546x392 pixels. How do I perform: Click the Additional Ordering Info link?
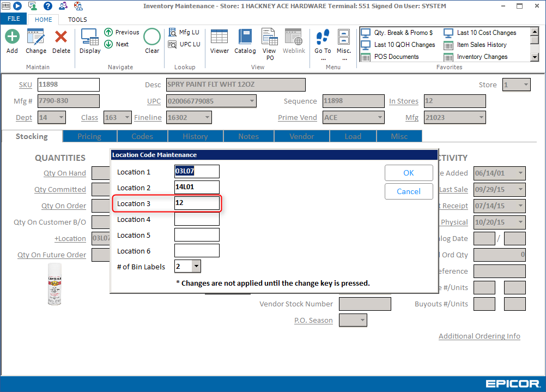click(x=480, y=336)
